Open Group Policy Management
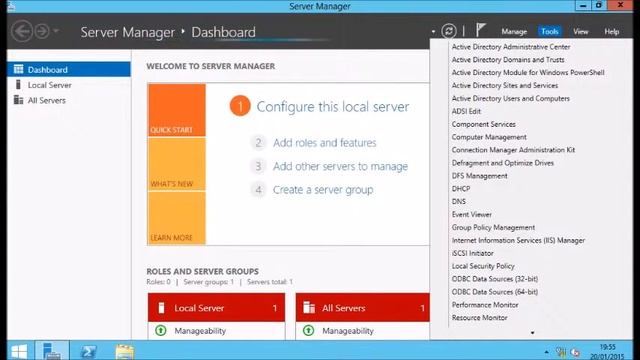 pyautogui.click(x=493, y=227)
